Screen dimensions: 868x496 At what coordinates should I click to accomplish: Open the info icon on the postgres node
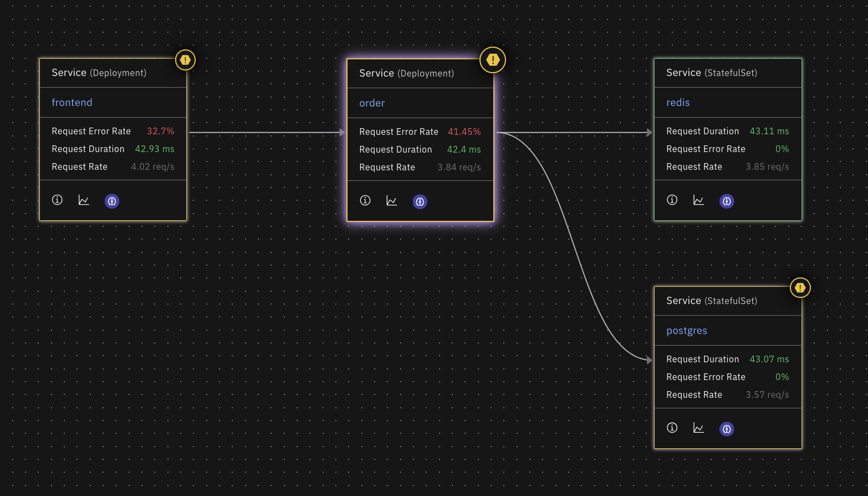click(672, 428)
